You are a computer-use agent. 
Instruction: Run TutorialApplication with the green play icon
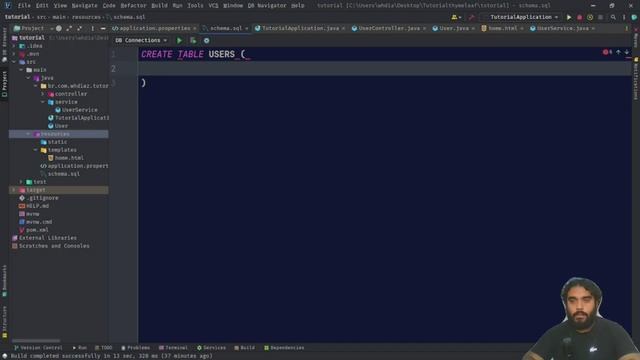pyautogui.click(x=569, y=17)
